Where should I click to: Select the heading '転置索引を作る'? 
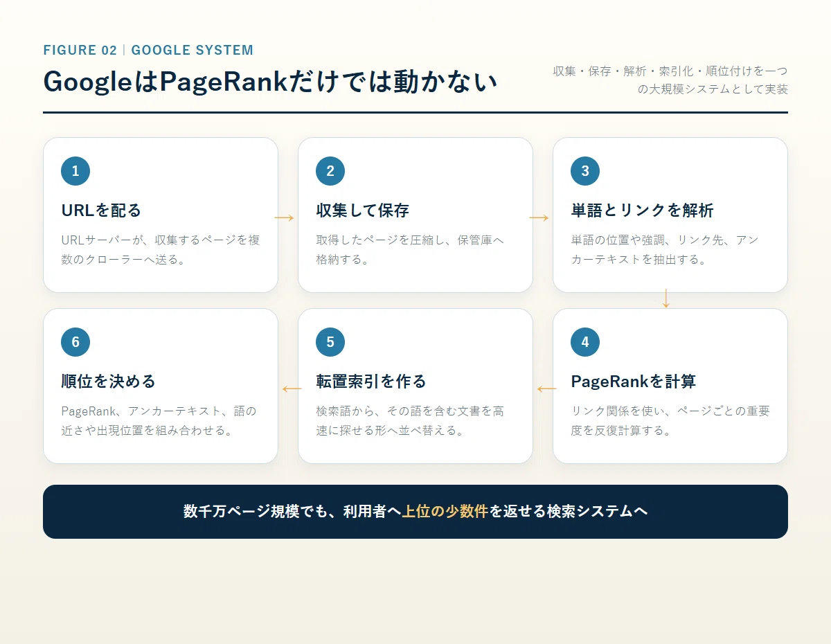pyautogui.click(x=371, y=382)
